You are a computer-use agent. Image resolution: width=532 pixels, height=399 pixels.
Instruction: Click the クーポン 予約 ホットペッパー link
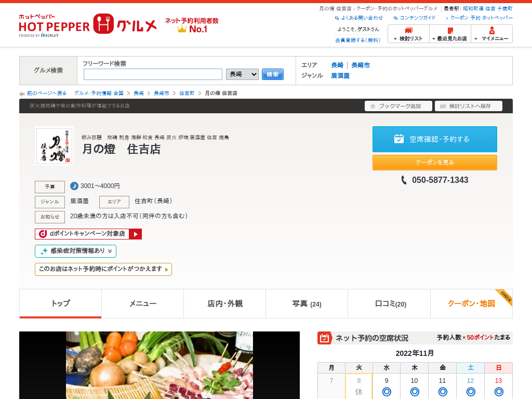[x=482, y=18]
